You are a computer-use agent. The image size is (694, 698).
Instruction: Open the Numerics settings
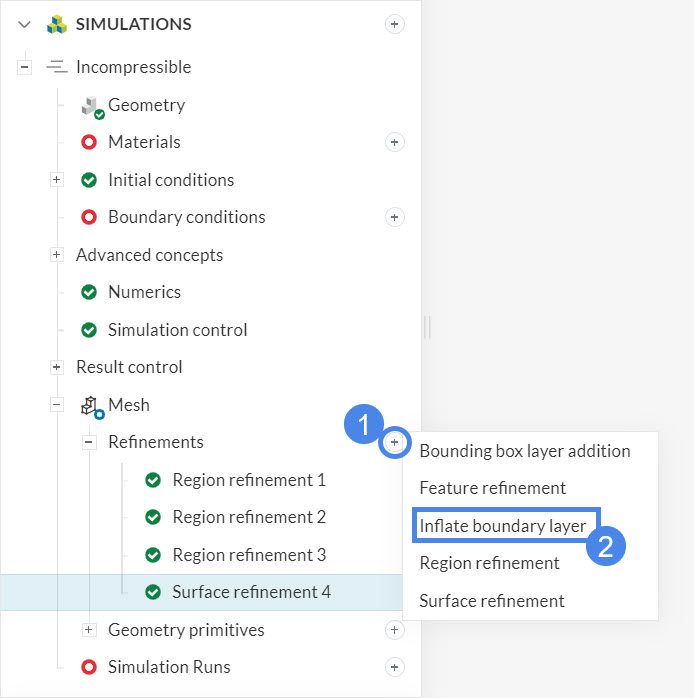pyautogui.click(x=144, y=292)
